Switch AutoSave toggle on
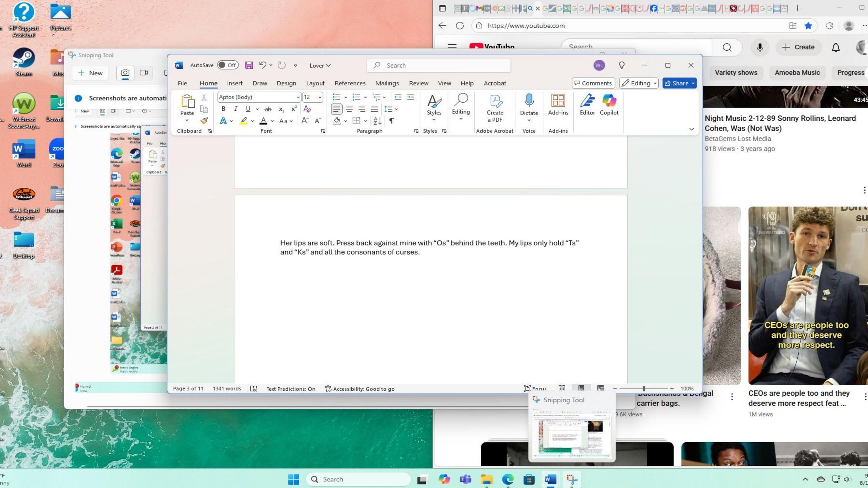The width and height of the screenshot is (868, 488). click(227, 65)
